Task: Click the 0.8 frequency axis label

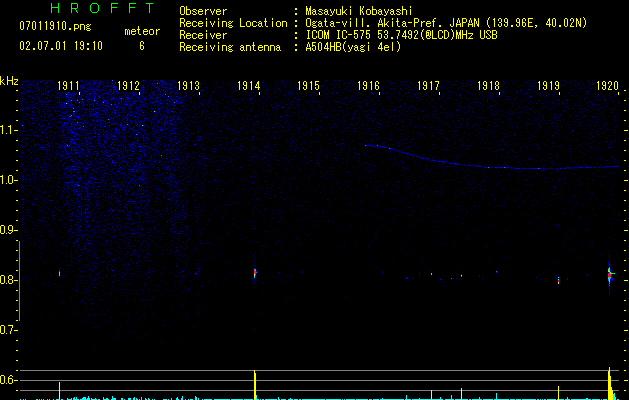Action: coord(8,280)
